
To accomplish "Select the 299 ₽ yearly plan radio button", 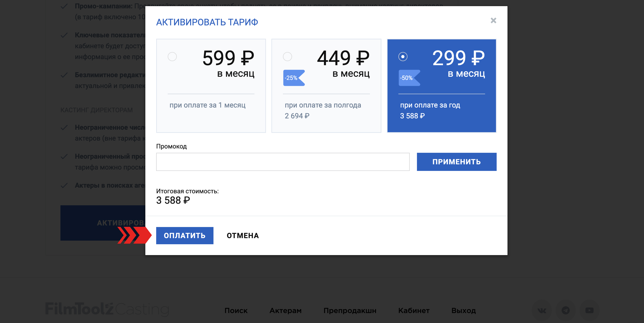I will (x=402, y=57).
